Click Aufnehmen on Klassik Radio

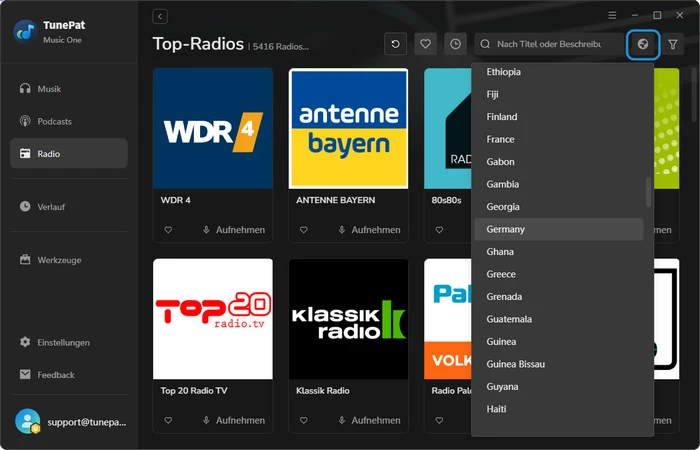(376, 420)
